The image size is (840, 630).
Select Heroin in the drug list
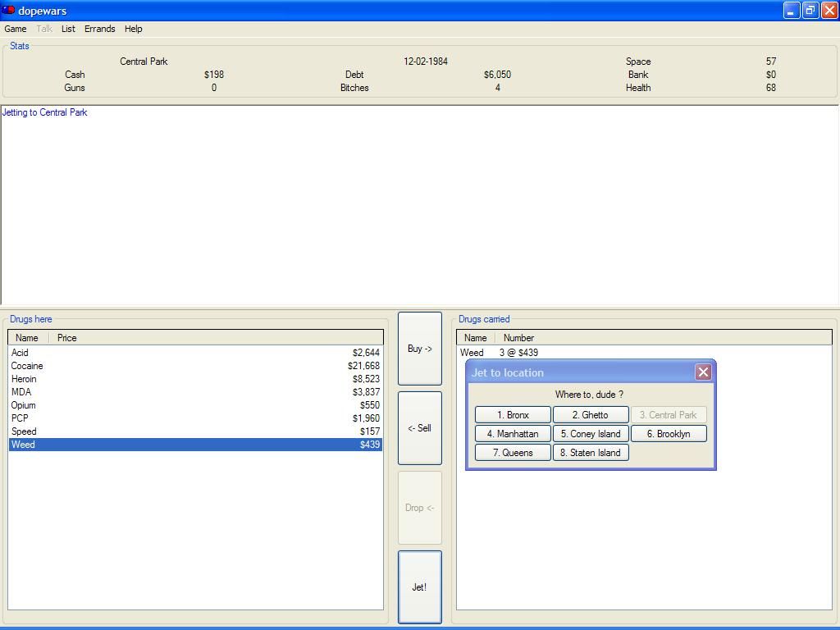click(x=24, y=379)
